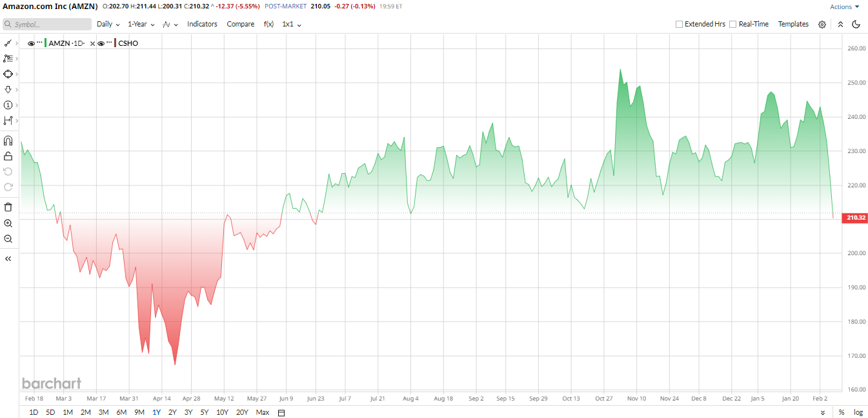This screenshot has height=418, width=868.
Task: Enable the Real-Time checkbox
Action: (732, 25)
